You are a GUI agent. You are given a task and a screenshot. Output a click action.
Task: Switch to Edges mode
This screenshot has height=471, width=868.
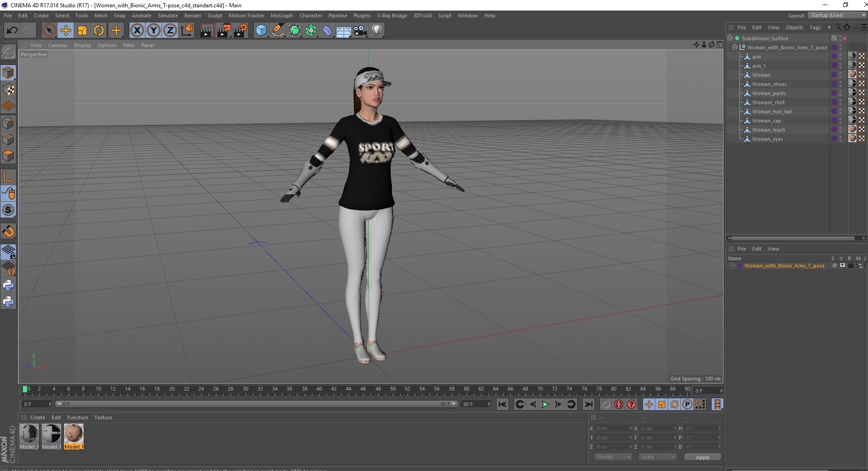[x=8, y=139]
